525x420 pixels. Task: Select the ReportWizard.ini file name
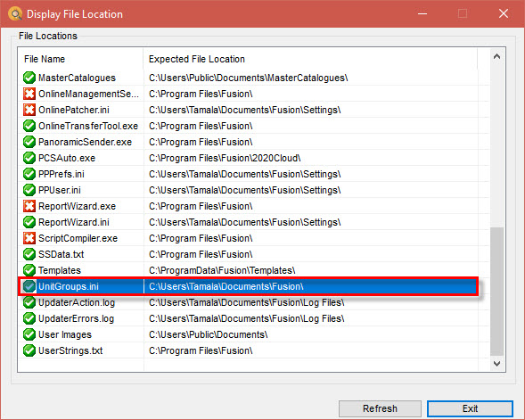[x=74, y=222]
